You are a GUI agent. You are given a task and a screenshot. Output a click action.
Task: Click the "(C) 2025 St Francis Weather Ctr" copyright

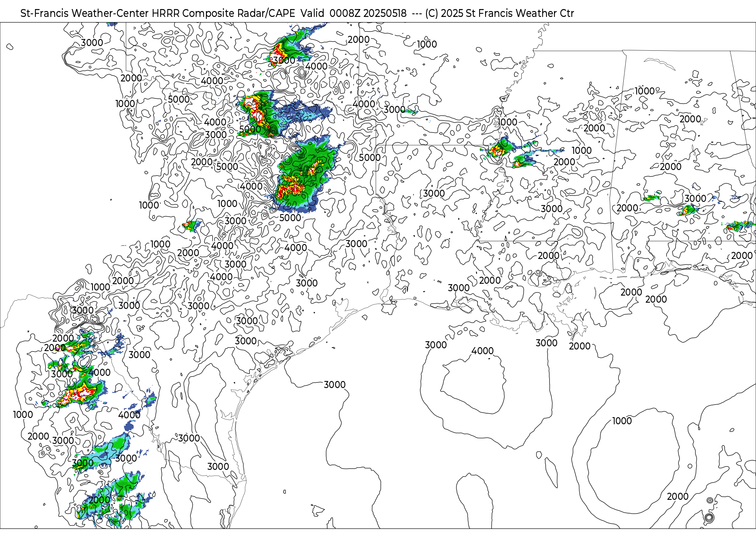(x=500, y=13)
